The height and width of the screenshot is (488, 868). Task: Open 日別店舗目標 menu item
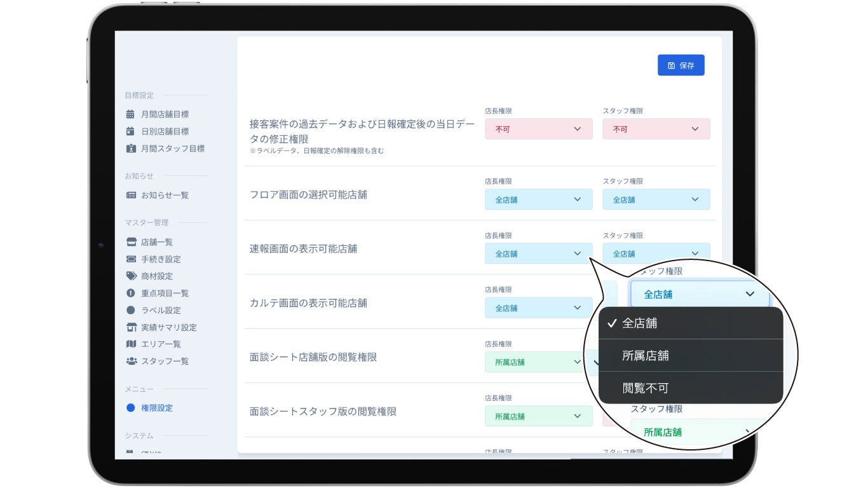tap(165, 132)
